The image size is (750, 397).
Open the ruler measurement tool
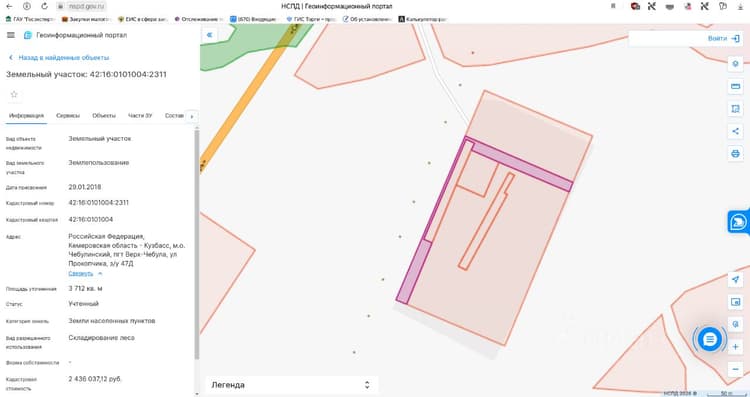pos(735,87)
